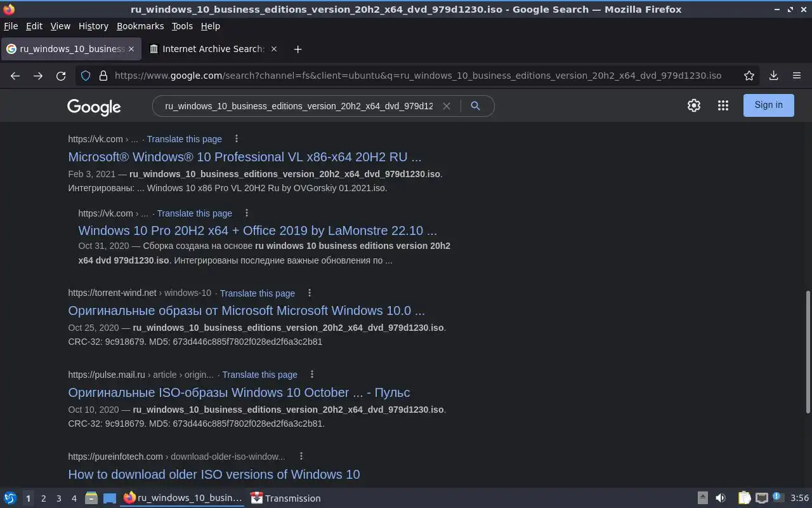This screenshot has width=812, height=508.
Task: Go forward one page
Action: point(38,76)
